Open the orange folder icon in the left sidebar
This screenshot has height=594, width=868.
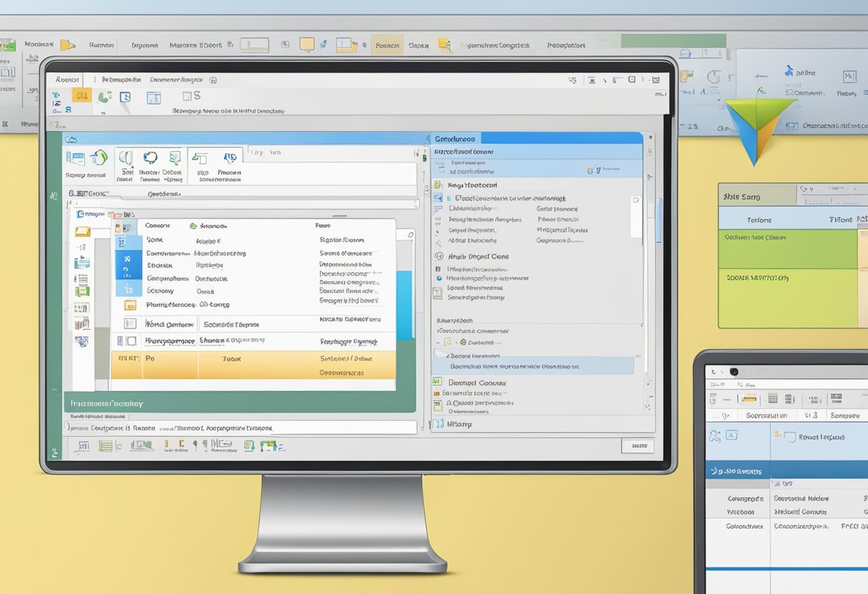pyautogui.click(x=83, y=231)
